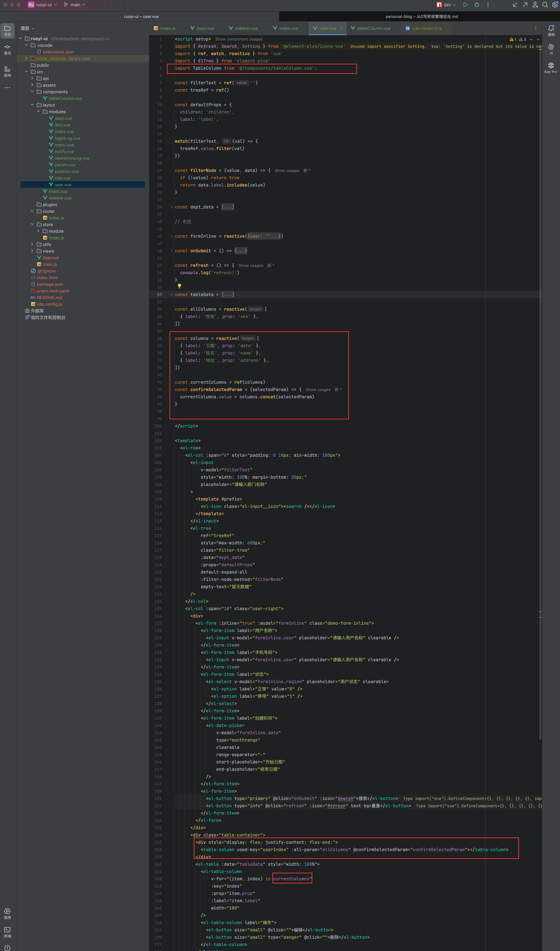560x951 pixels.
Task: Open the main branch dropdown
Action: (x=74, y=5)
